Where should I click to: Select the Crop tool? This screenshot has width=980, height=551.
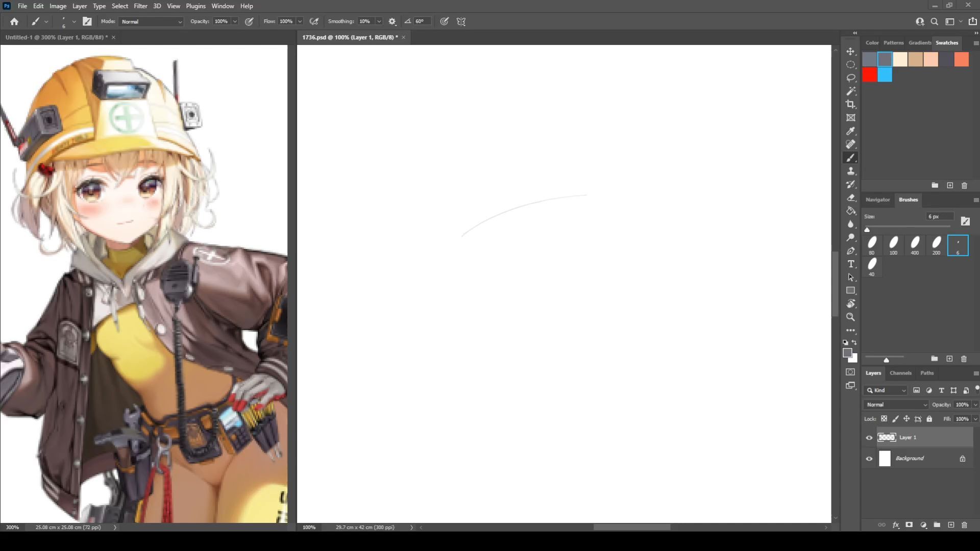pyautogui.click(x=850, y=105)
